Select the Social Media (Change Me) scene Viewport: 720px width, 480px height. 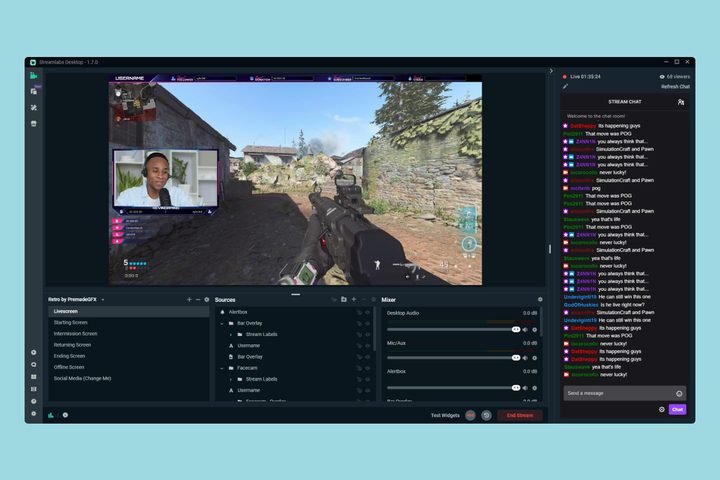tap(129, 378)
